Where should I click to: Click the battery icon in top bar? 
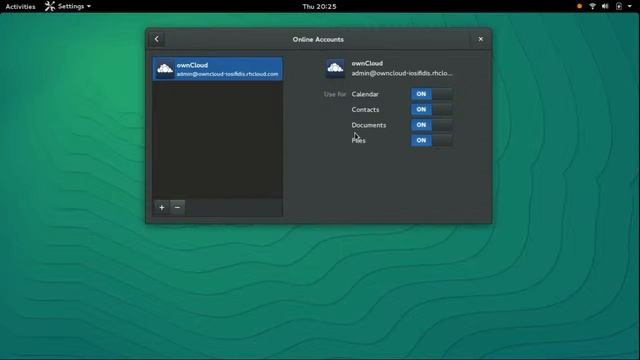click(619, 7)
